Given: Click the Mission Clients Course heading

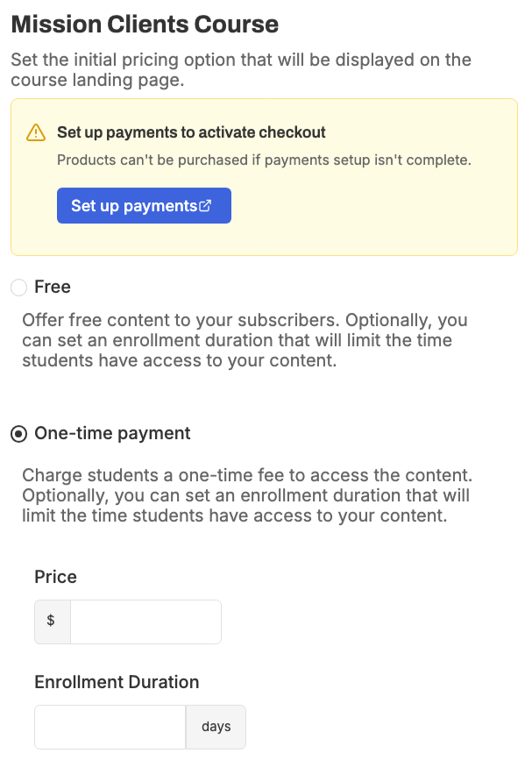Looking at the screenshot, I should point(145,25).
